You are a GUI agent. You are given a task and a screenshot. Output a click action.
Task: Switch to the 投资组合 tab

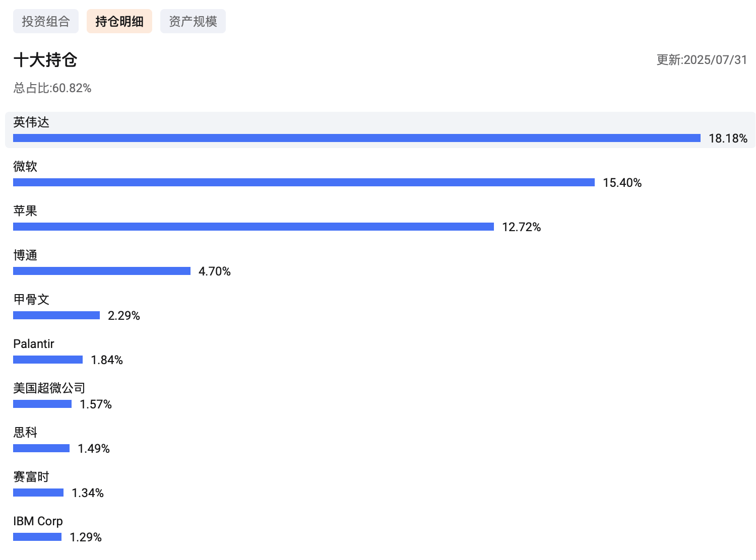tap(46, 21)
